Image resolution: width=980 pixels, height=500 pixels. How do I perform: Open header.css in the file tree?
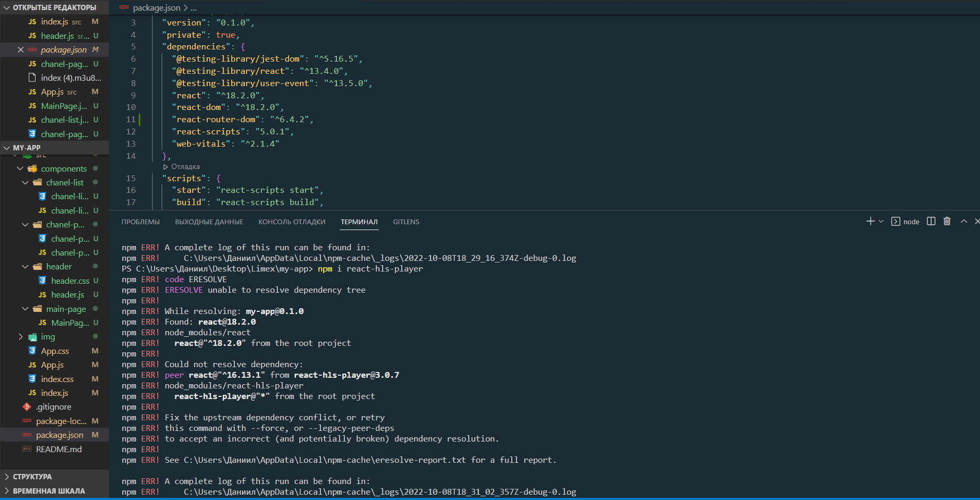pyautogui.click(x=70, y=281)
